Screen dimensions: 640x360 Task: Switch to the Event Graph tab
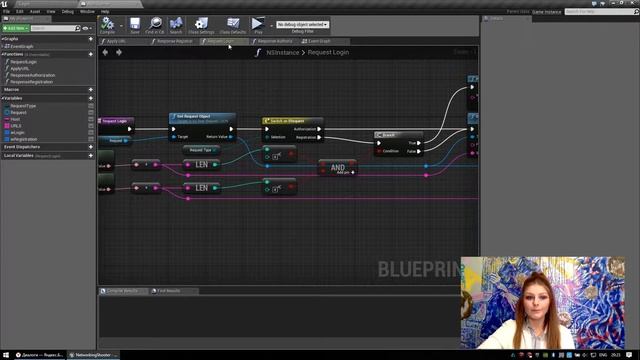tap(324, 41)
